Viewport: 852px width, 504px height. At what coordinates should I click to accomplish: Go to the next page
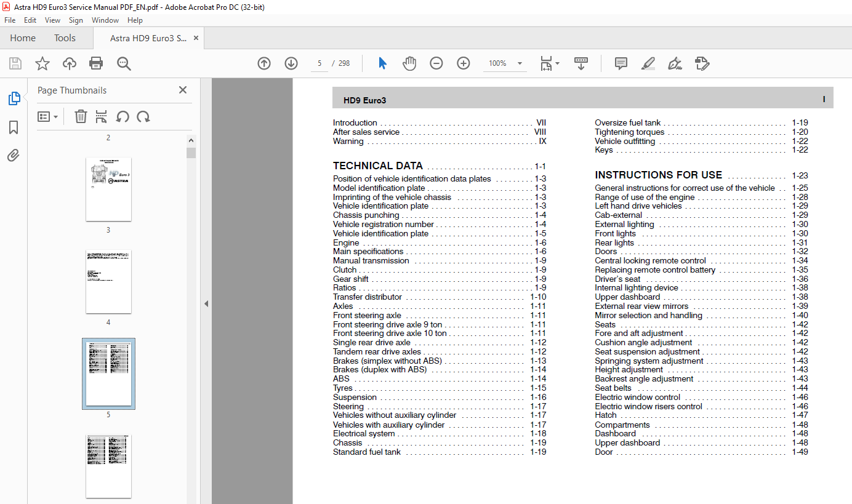click(x=291, y=63)
